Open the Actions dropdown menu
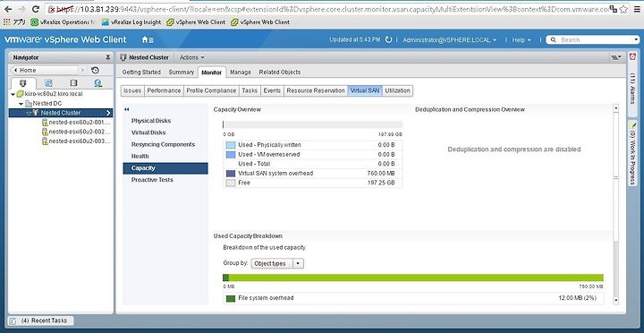 pos(191,57)
